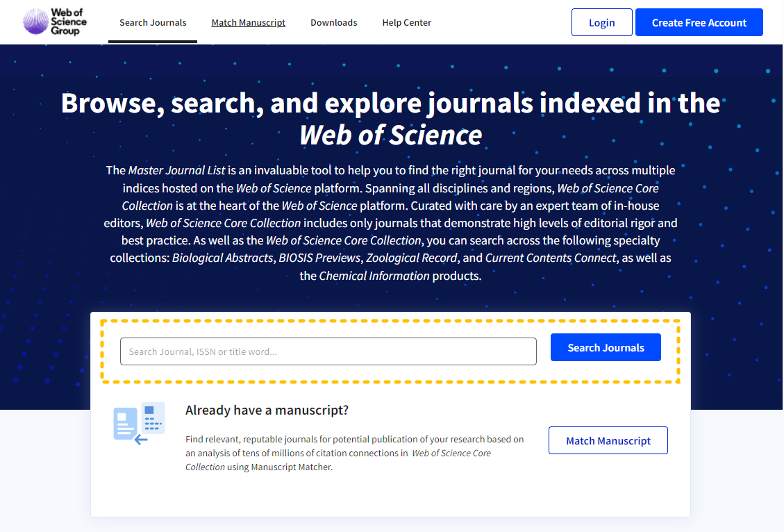The width and height of the screenshot is (784, 532).
Task: Click the manuscript documents illustration icon
Action: point(139,424)
